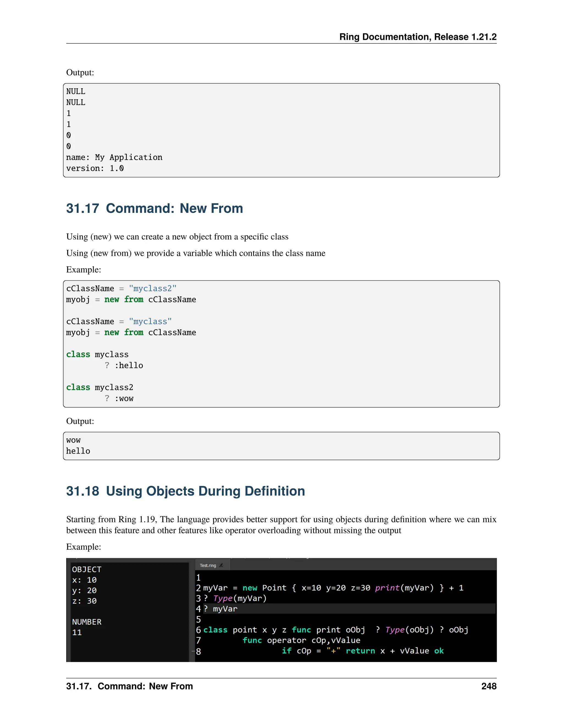
Task: Click the NUMBER text in the output pane
Action: point(87,622)
